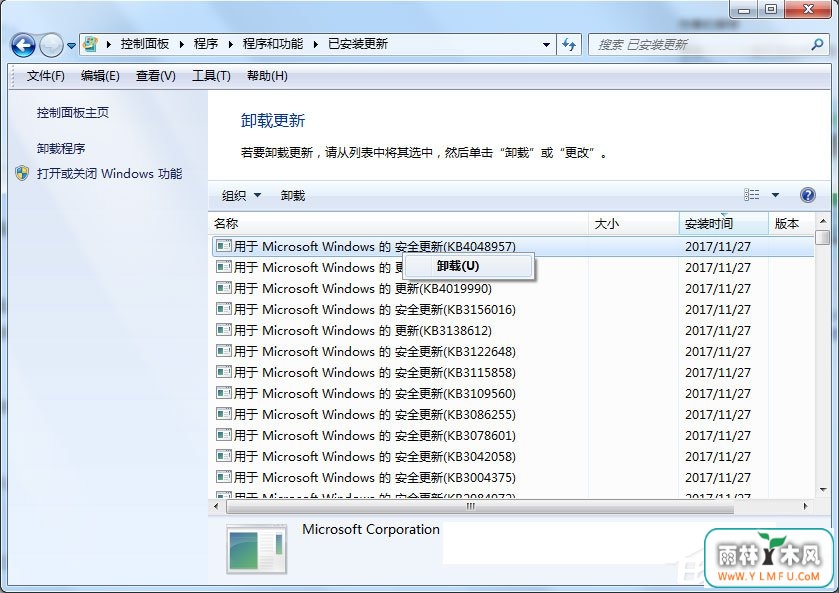Select the KB3086255 security update row
839x593 pixels.
coord(513,414)
